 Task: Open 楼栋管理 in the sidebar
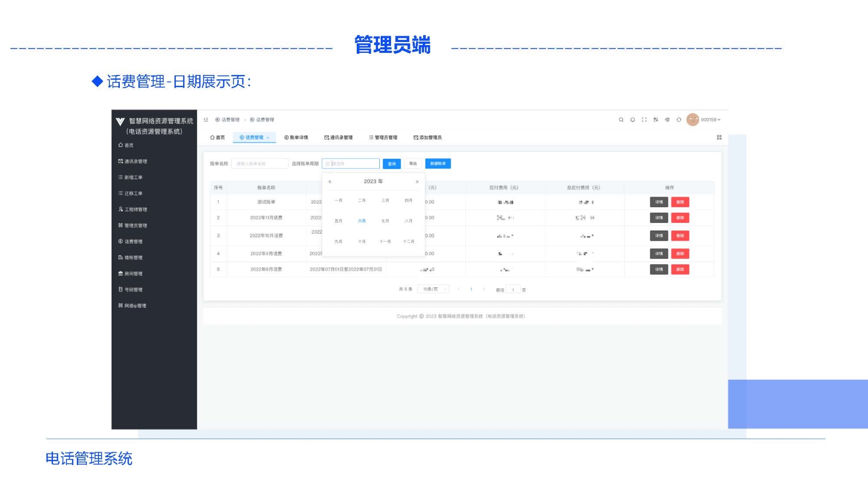click(133, 258)
